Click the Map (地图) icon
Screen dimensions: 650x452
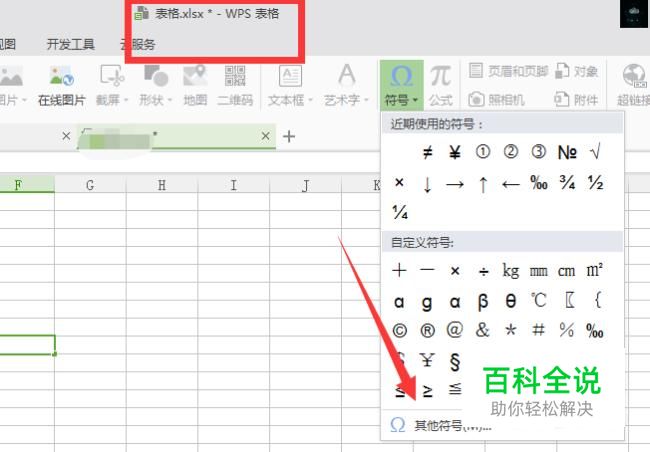(195, 76)
